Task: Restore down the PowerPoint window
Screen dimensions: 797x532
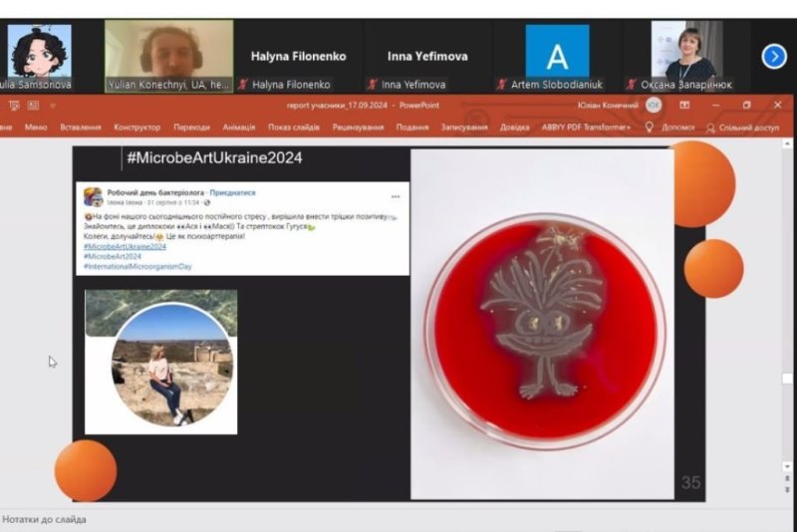Action: pos(746,106)
